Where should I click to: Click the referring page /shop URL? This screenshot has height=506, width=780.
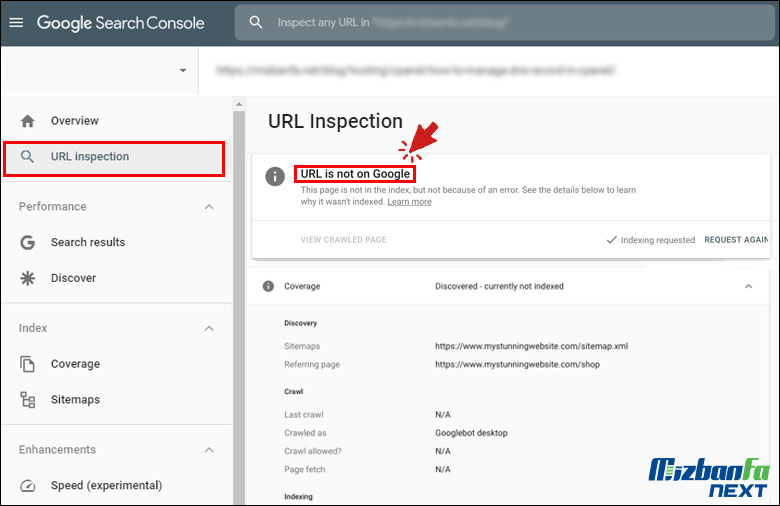517,364
